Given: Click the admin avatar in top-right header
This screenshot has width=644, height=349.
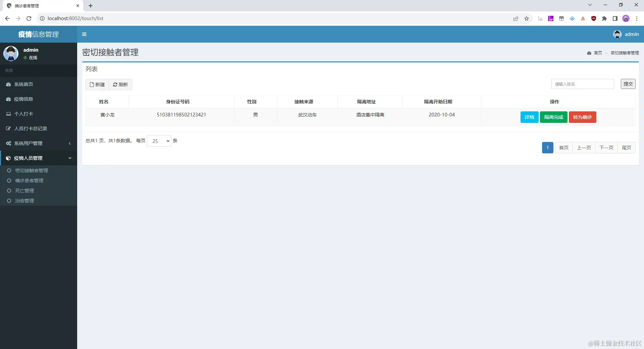Looking at the screenshot, I should point(617,34).
